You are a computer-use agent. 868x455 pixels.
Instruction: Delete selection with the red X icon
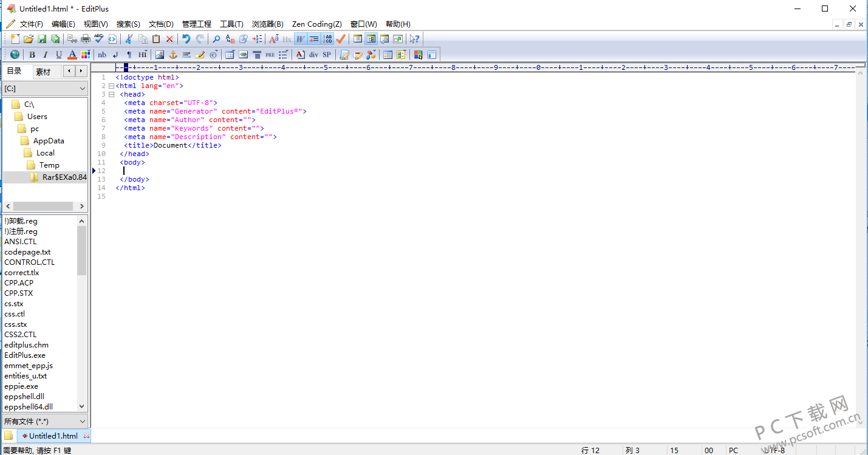[x=169, y=39]
